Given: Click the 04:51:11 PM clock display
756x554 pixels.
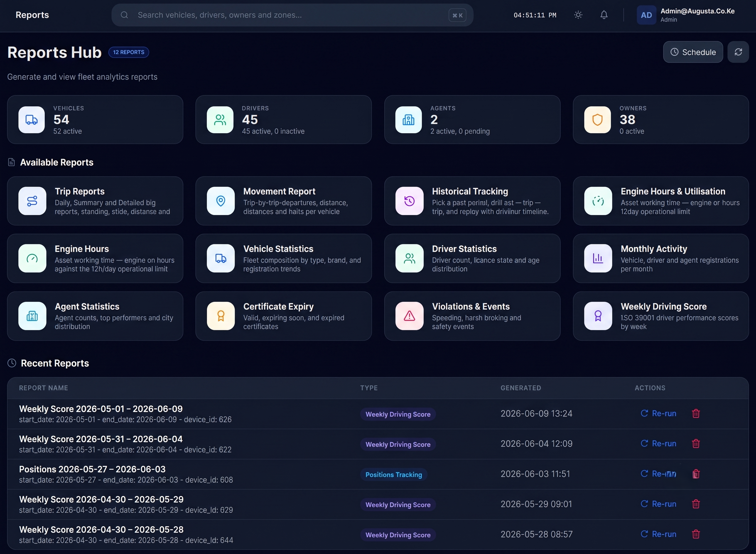Looking at the screenshot, I should click(535, 15).
